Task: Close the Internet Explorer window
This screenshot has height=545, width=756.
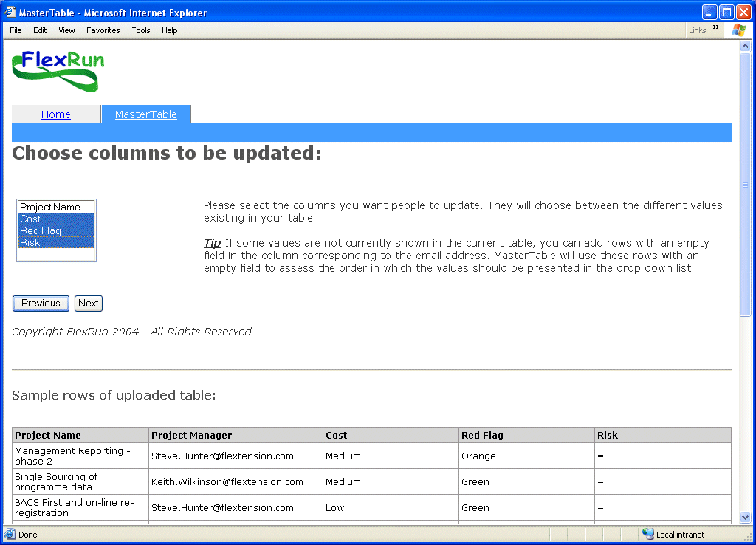Action: click(x=743, y=12)
